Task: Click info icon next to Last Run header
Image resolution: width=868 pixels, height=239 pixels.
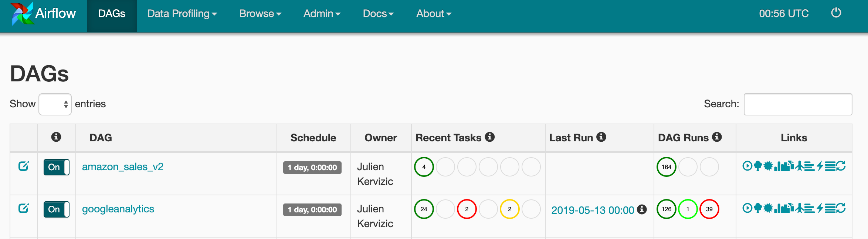Action: click(601, 137)
